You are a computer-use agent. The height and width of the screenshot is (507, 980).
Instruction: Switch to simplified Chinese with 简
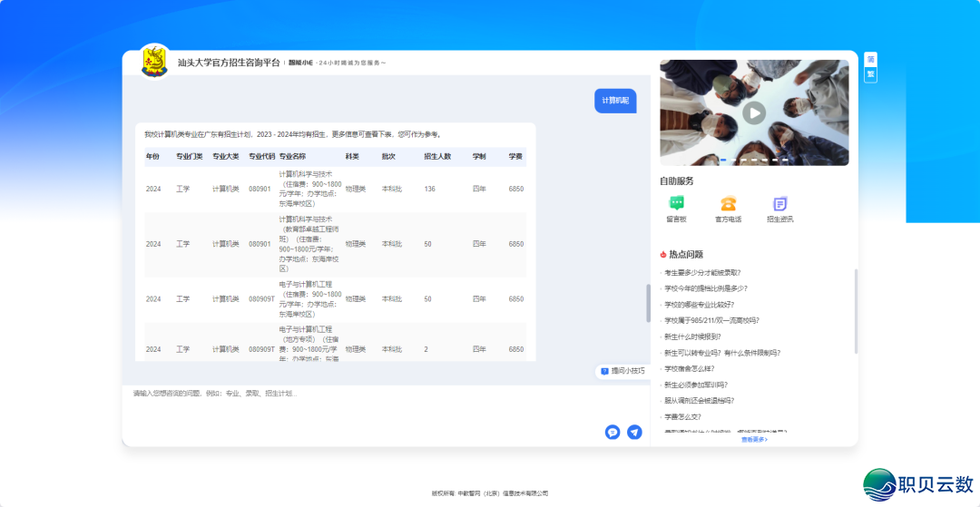click(870, 60)
